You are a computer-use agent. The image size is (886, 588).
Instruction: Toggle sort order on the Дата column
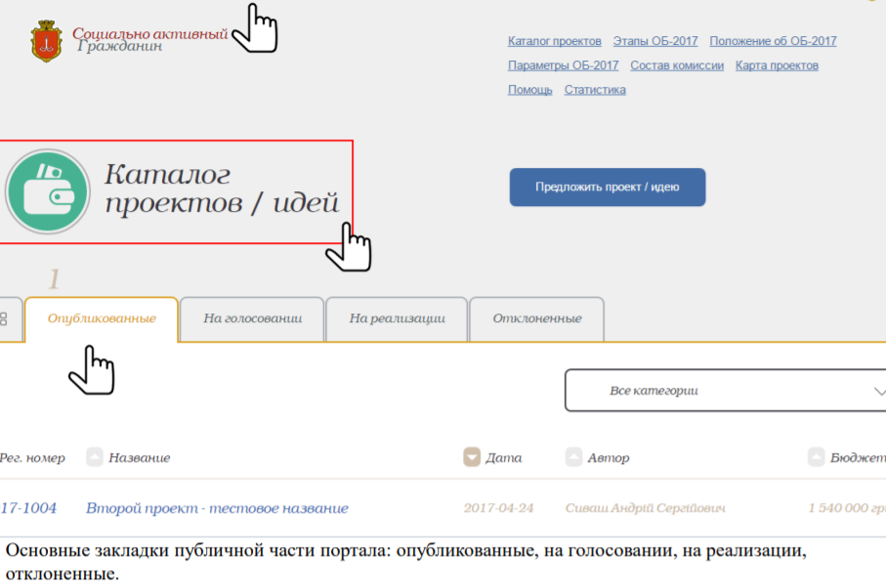[x=473, y=455]
